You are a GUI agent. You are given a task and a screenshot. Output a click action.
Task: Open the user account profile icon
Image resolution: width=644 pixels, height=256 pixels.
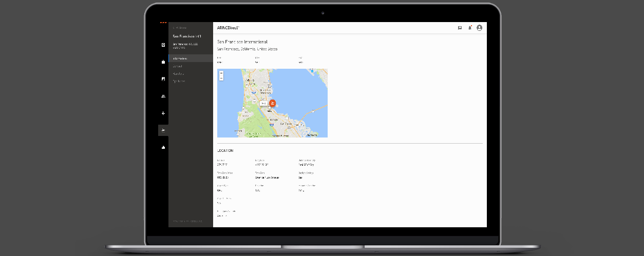click(x=479, y=28)
